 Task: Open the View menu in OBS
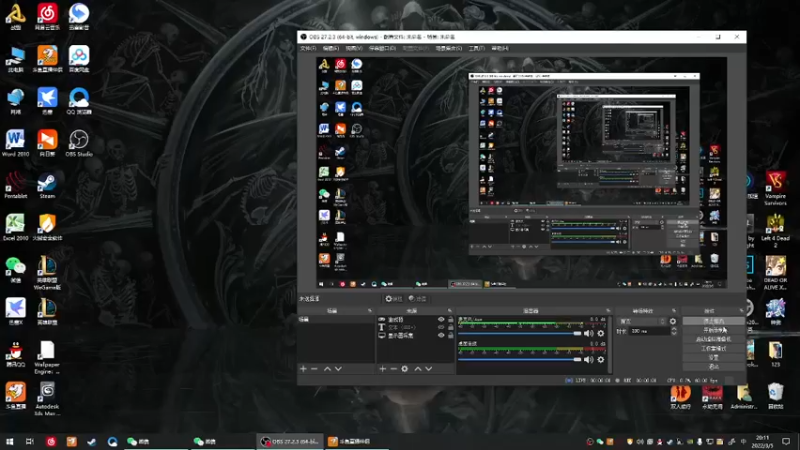pos(354,48)
